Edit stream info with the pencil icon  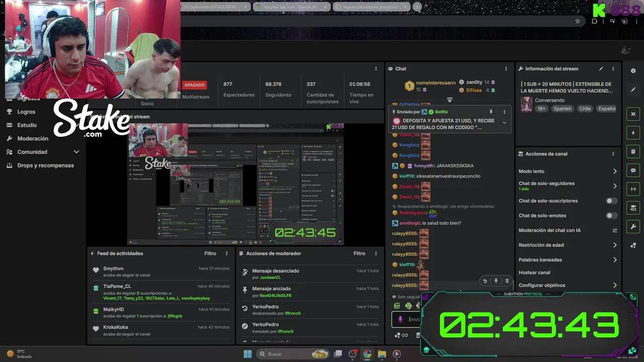(601, 69)
